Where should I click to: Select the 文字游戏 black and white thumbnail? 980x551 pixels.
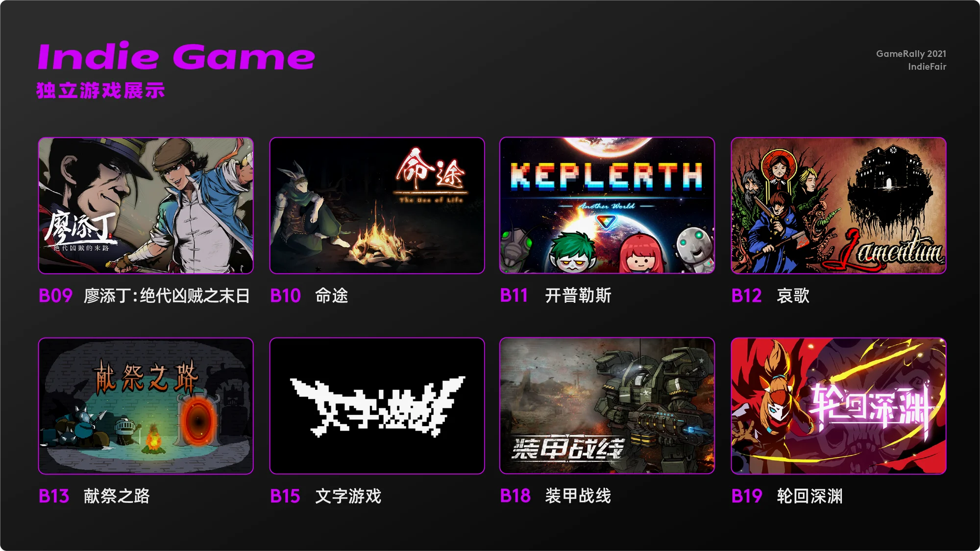377,406
